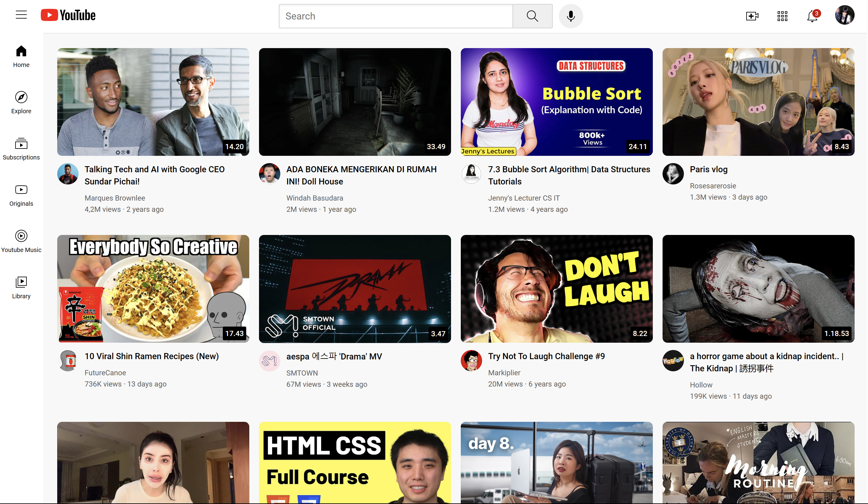Click inside the Search input field
This screenshot has height=504, width=868.
[x=395, y=16]
